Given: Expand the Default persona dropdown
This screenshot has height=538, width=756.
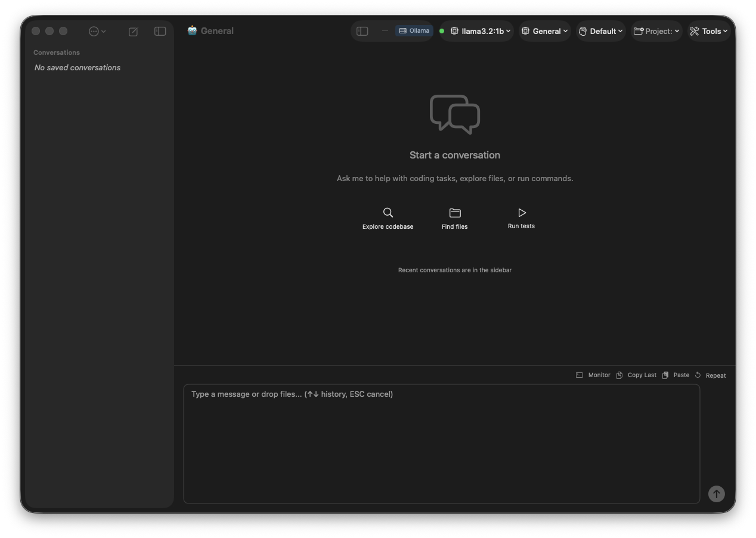Looking at the screenshot, I should 600,30.
